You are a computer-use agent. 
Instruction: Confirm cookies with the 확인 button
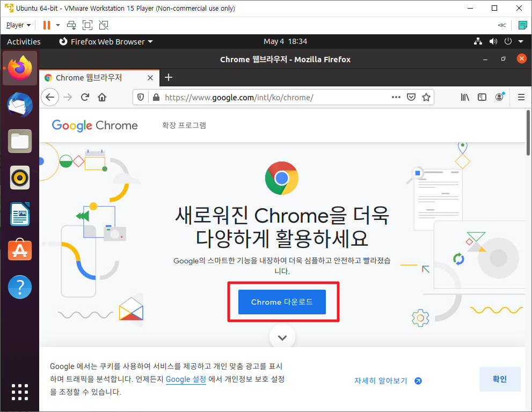[x=500, y=379]
